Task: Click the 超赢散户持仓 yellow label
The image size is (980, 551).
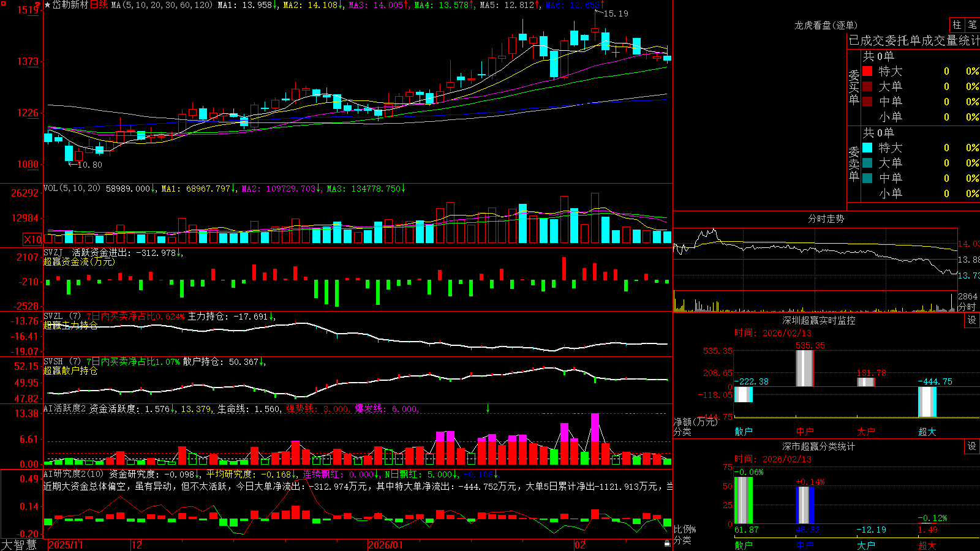Action: [x=70, y=370]
